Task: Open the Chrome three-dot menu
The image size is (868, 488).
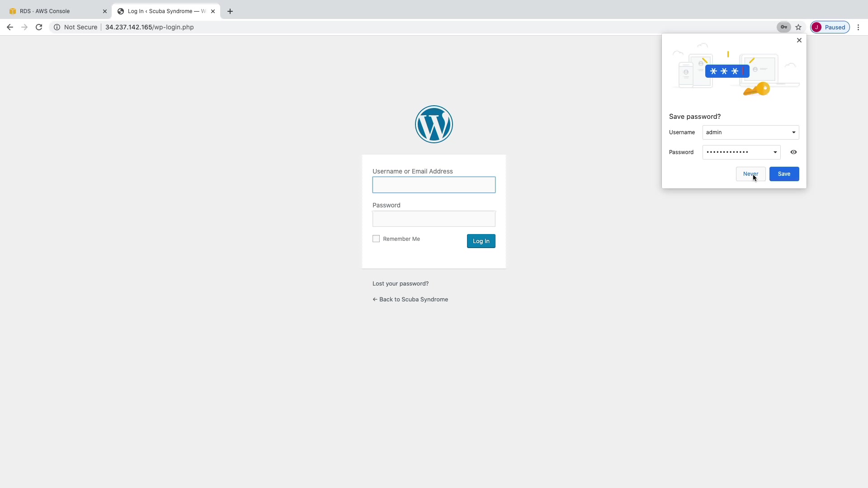Action: pyautogui.click(x=858, y=27)
